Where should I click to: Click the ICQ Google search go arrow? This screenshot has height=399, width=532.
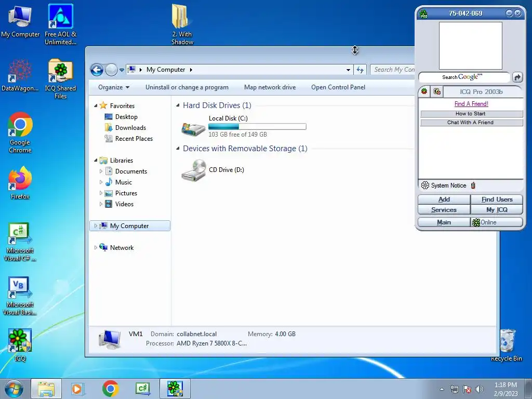pos(517,77)
